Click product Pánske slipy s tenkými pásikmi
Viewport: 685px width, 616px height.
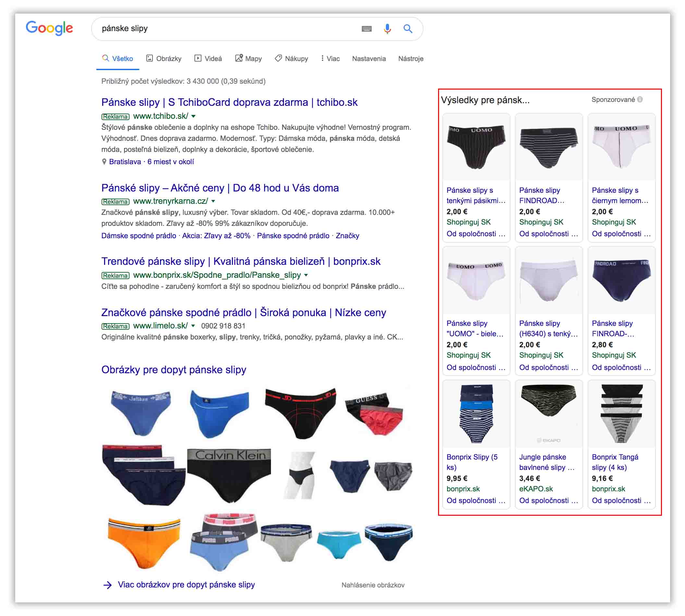[x=475, y=195]
